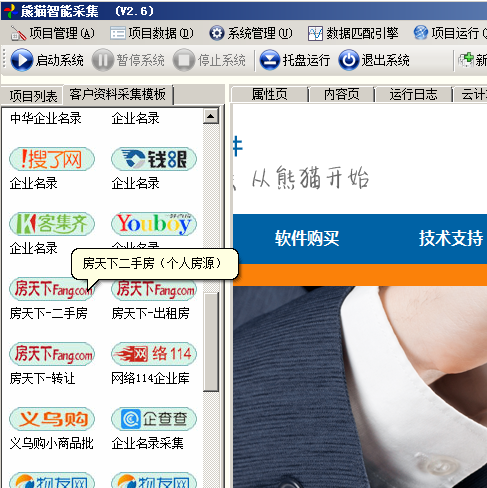Choose the Youboy template logo
This screenshot has width=487, height=488.
point(154,224)
